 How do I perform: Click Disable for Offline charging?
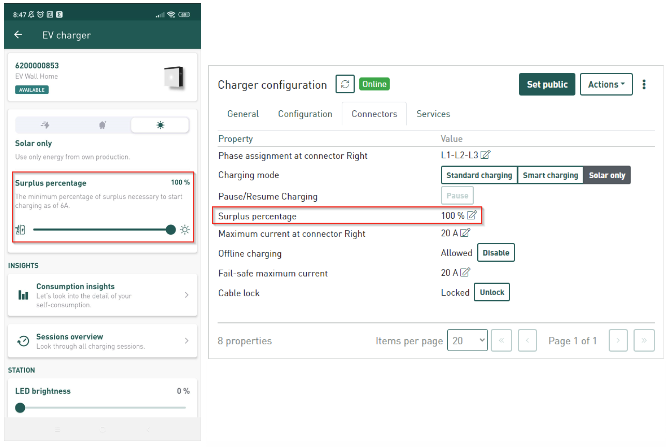pyautogui.click(x=496, y=253)
